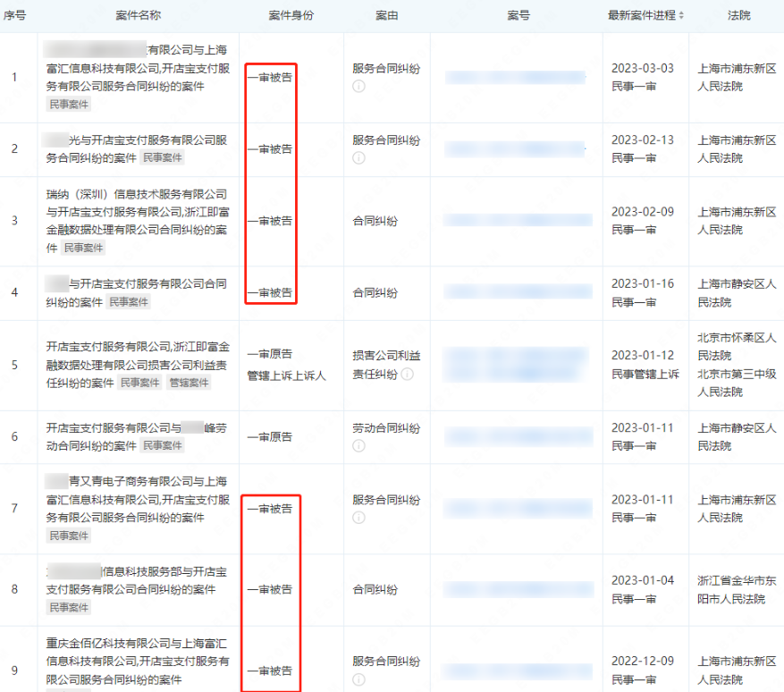Select 一审被告 in row 3
This screenshot has width=784, height=692.
[x=269, y=221]
